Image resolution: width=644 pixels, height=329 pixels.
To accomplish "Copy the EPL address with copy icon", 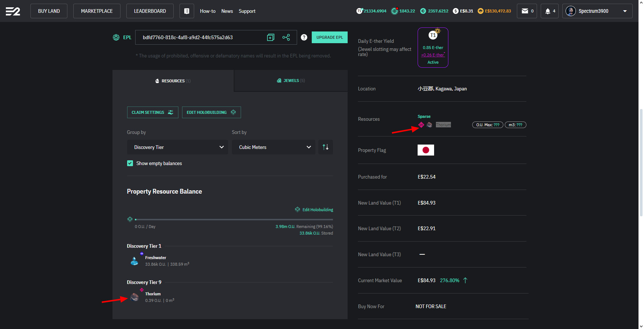I will point(270,37).
